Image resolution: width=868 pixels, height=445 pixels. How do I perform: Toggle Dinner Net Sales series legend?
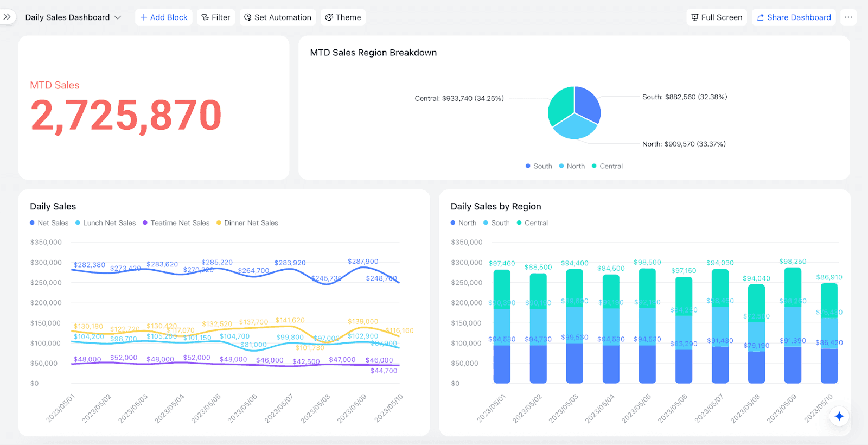[x=247, y=223]
